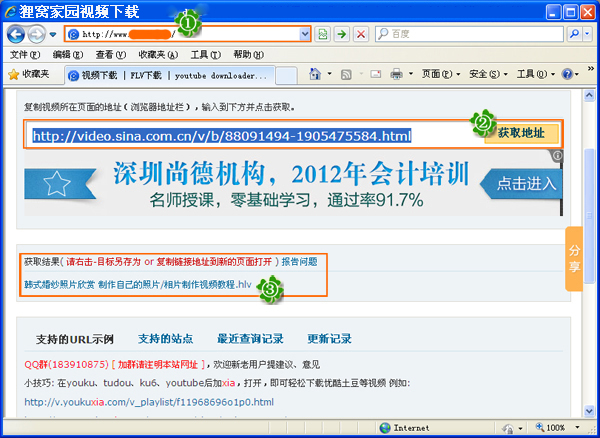Click the Home page icon
Screen dimensions: 600x438
pyautogui.click(x=315, y=74)
